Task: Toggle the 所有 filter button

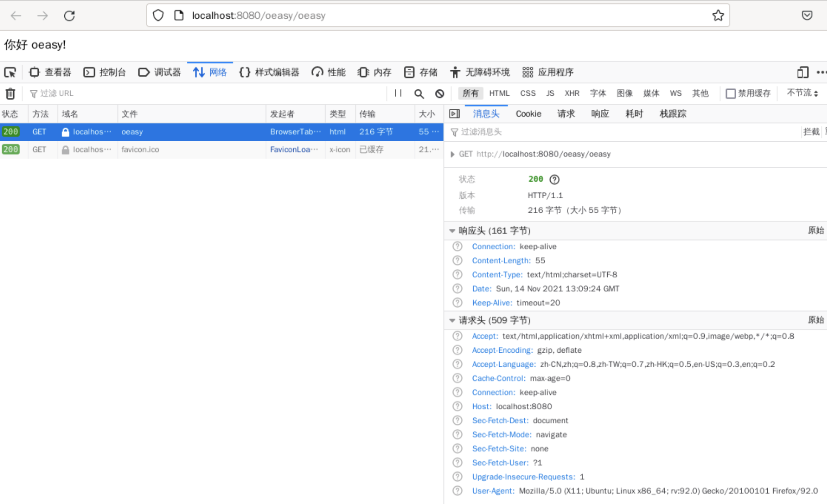Action: 470,93
